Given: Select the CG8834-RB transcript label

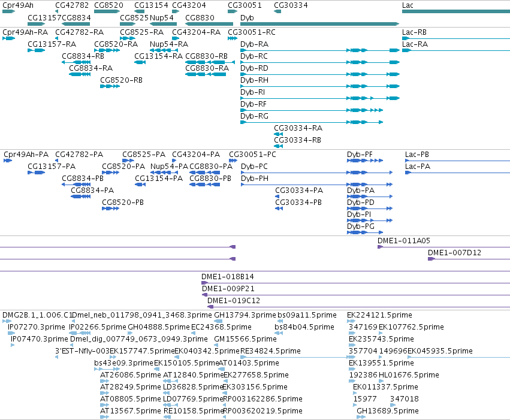Looking at the screenshot, I should point(83,56).
